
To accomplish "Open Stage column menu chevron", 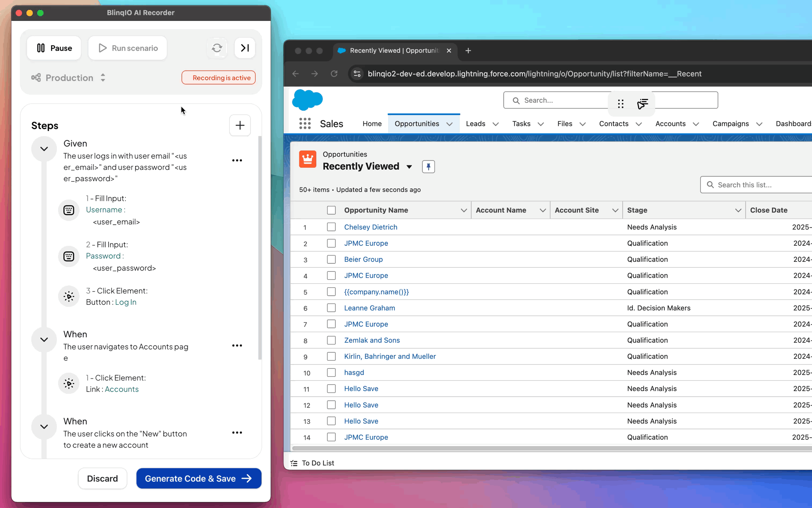I will [x=738, y=210].
